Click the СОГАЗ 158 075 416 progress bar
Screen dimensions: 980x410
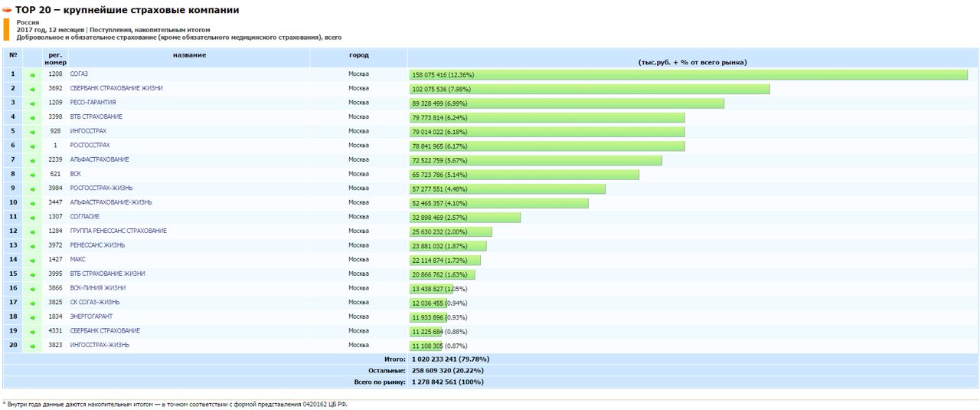pyautogui.click(x=689, y=75)
